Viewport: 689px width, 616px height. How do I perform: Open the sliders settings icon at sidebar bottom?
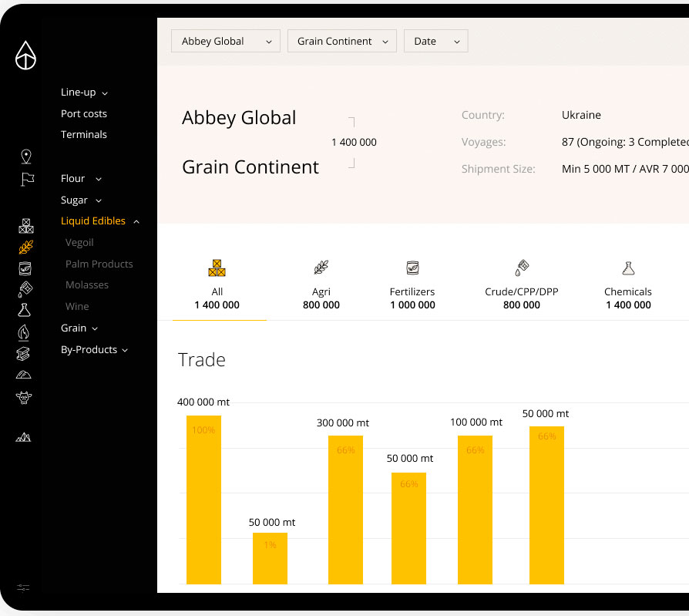(23, 588)
